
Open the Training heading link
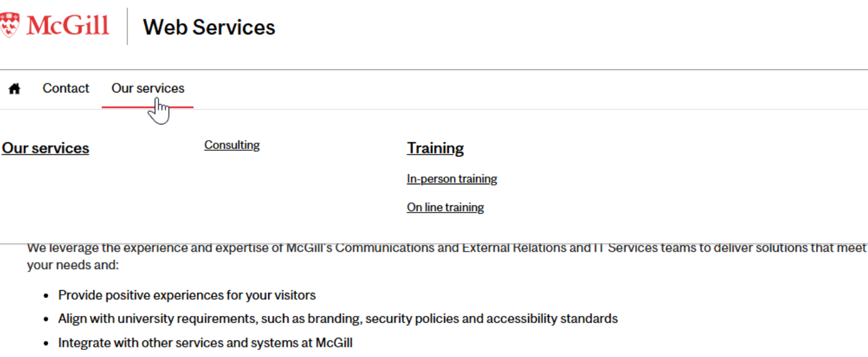435,148
